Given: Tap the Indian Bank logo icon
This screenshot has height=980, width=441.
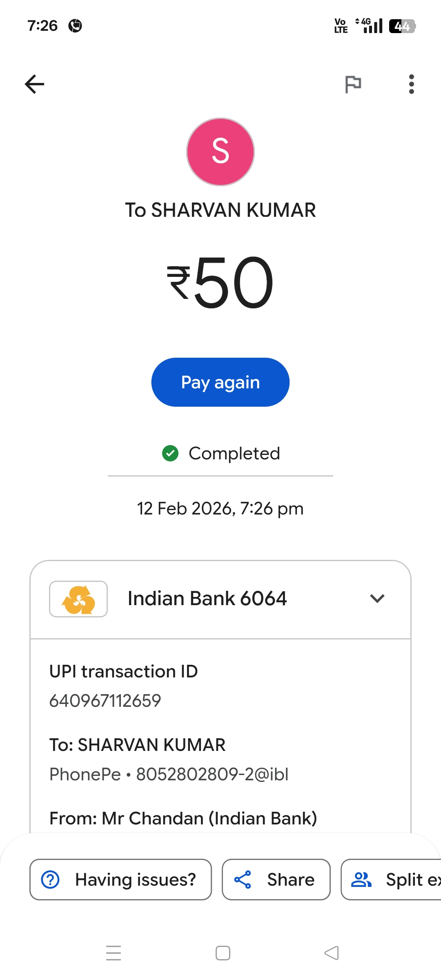Looking at the screenshot, I should pos(78,599).
